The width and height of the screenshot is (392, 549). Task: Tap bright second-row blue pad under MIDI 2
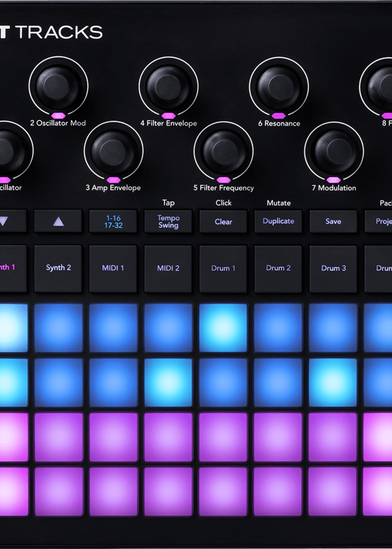168,383
